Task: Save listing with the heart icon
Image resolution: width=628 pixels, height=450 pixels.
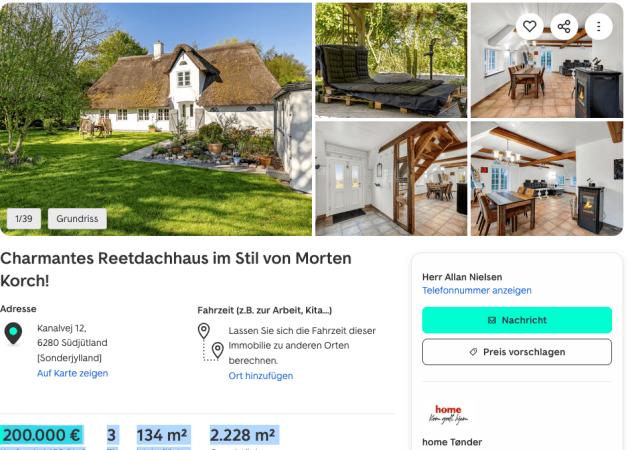Action: coord(529,26)
